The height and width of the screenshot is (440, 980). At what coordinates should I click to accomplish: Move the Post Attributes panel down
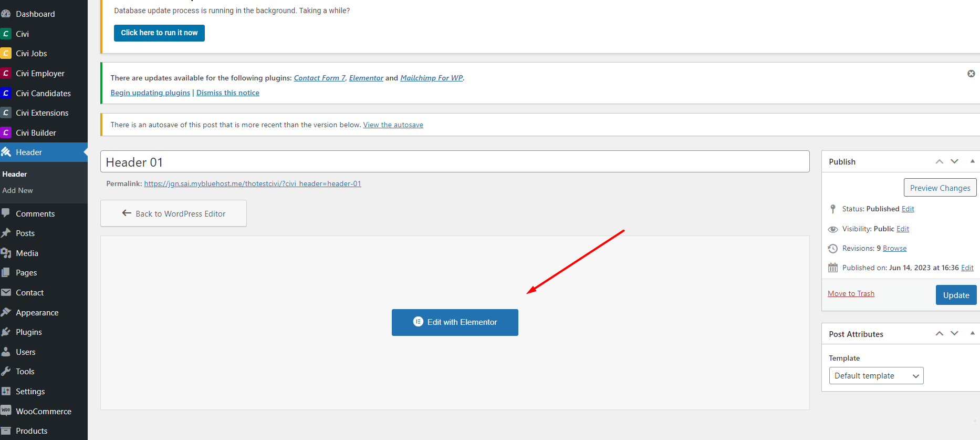click(x=955, y=333)
